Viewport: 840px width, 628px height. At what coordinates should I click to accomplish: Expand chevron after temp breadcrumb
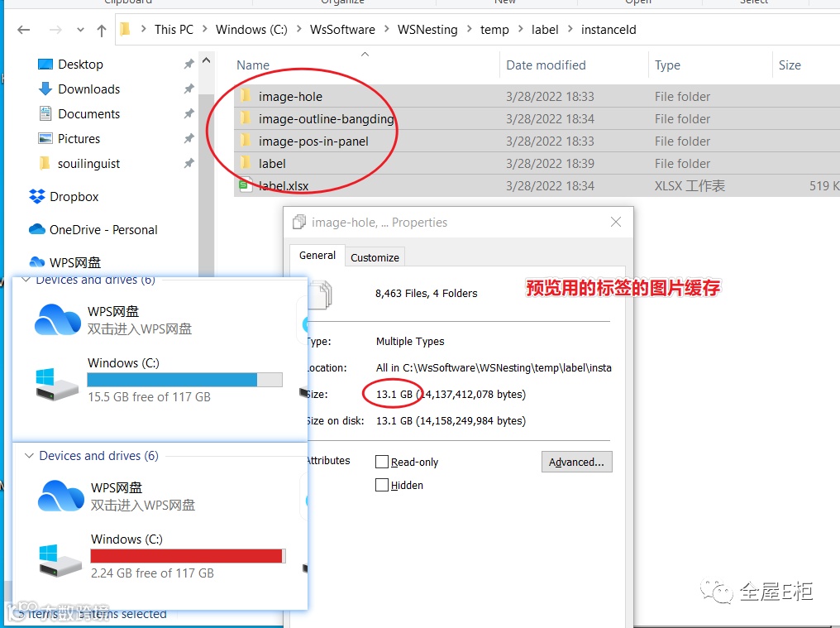point(520,29)
